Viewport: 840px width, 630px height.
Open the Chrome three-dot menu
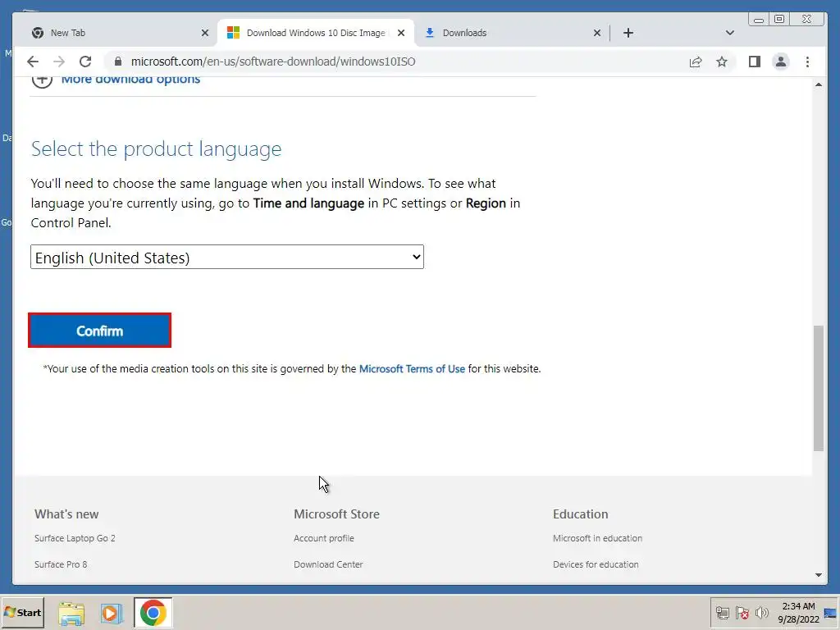[807, 62]
